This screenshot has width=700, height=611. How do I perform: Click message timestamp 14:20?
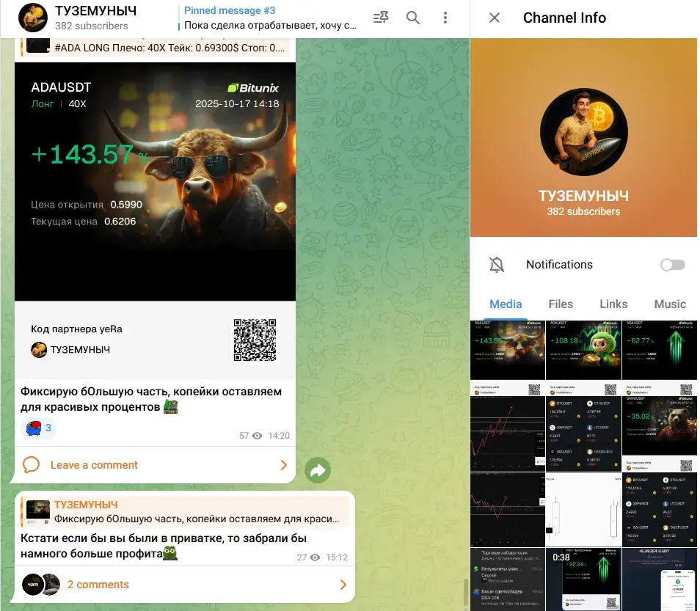click(x=279, y=436)
